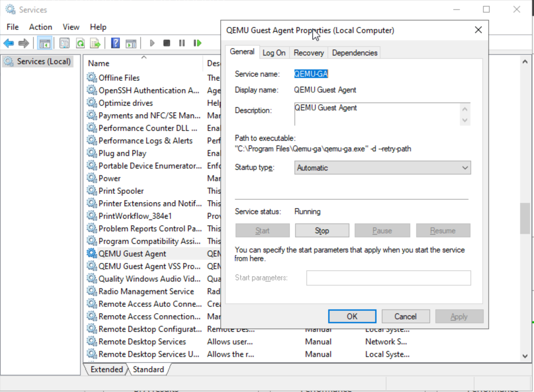Image resolution: width=534 pixels, height=392 pixels.
Task: Click the services list scroll down arrow
Action: click(525, 356)
